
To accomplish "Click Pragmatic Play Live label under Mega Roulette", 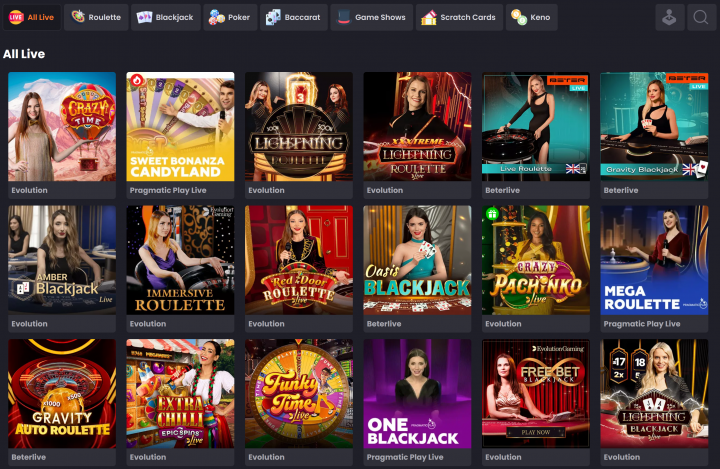I will click(641, 324).
